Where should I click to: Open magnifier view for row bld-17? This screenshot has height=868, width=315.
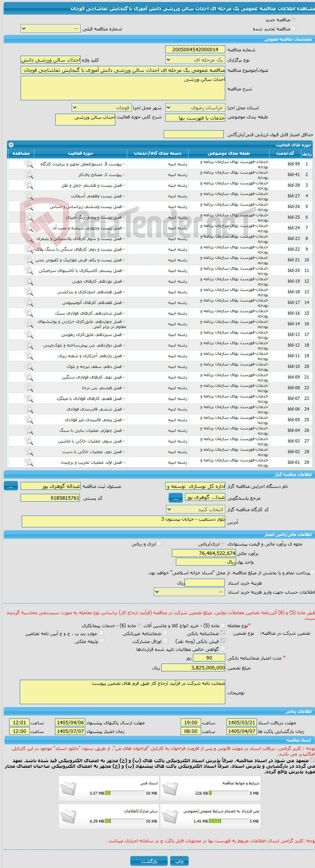[x=28, y=302]
